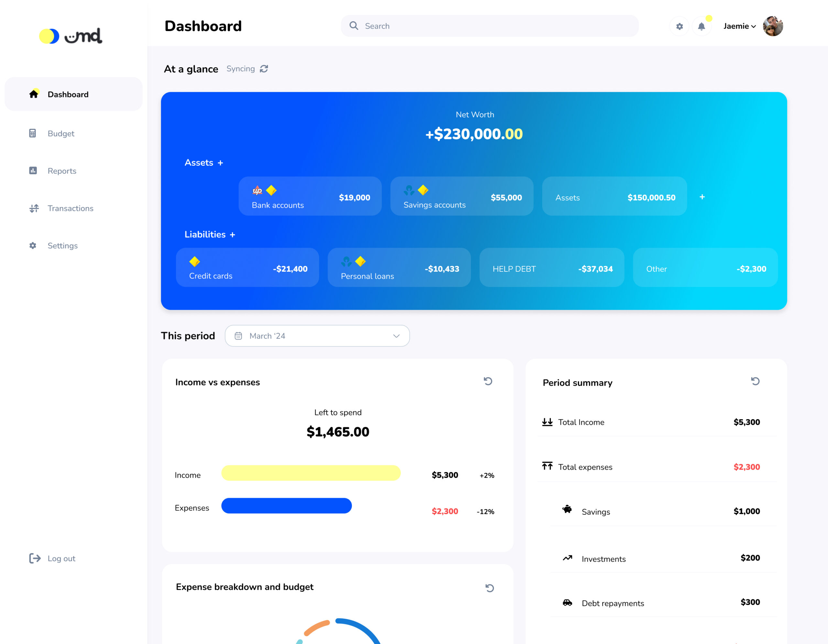Open Dashboard in the sidebar
Screen dimensions: 828x644
click(x=73, y=94)
